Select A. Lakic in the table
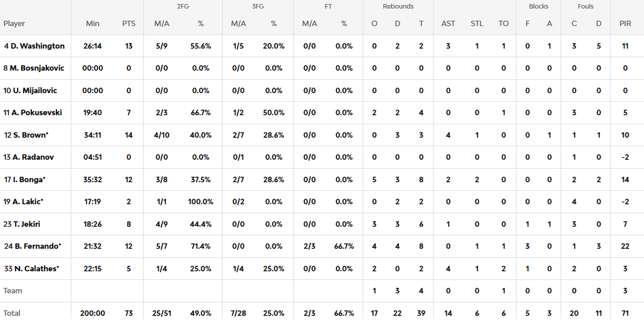Screen dimensions: 644x322 point(27,202)
